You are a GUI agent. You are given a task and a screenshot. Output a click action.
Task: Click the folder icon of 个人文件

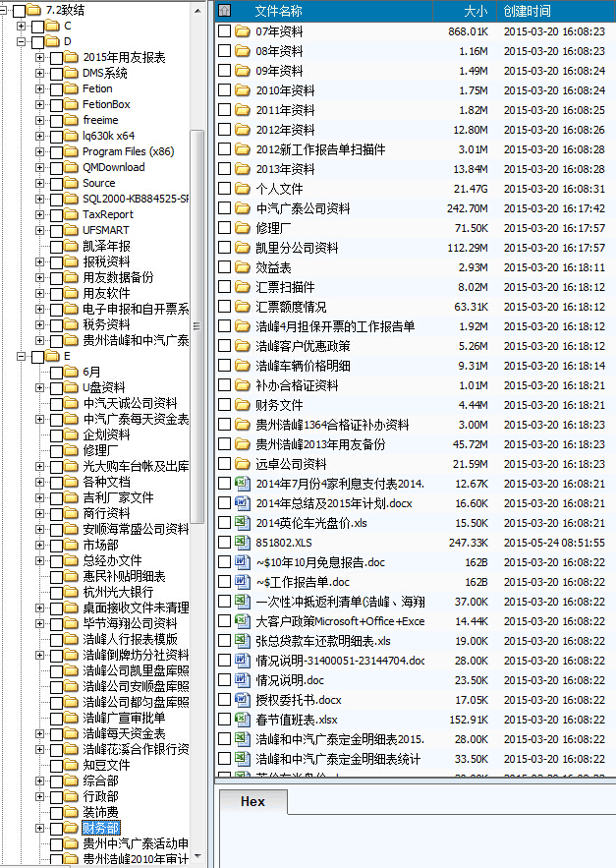click(x=243, y=188)
